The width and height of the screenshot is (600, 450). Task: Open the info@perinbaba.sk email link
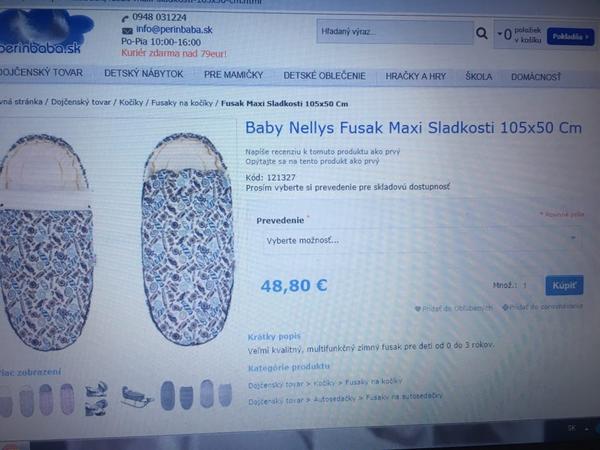point(174,29)
